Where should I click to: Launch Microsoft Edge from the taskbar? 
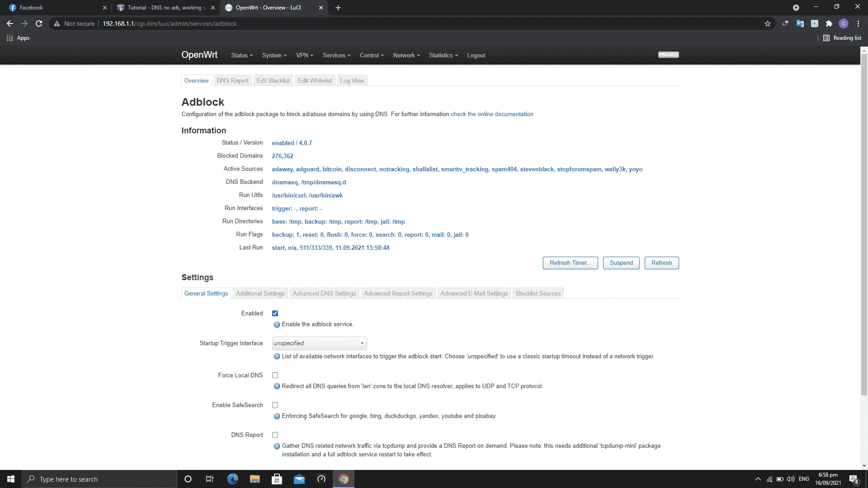coord(232,479)
